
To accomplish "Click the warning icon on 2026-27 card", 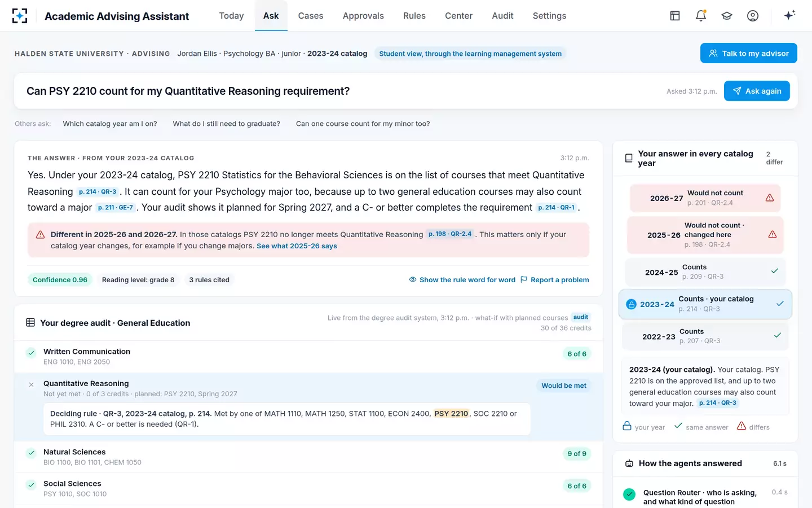I will pos(770,198).
